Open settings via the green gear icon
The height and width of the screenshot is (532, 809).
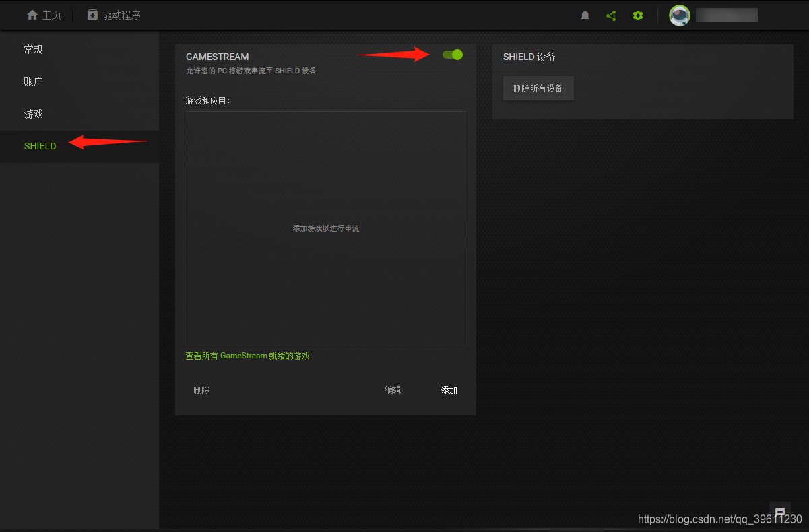coord(638,15)
